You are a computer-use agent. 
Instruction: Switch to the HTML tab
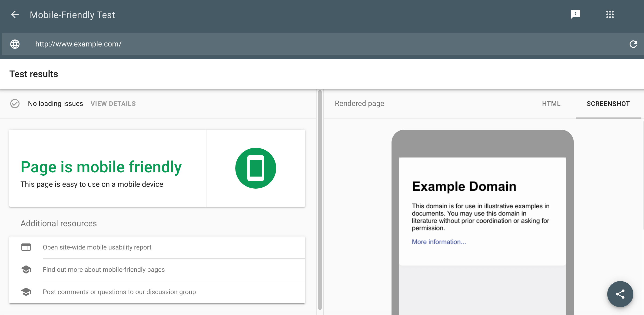click(x=551, y=104)
